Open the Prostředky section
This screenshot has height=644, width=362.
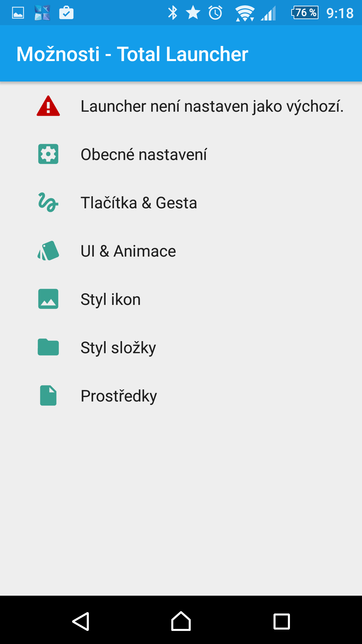click(119, 396)
